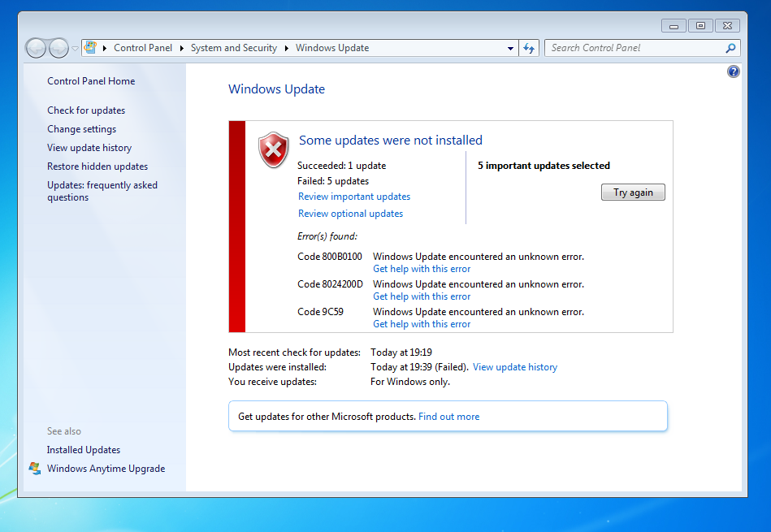Image resolution: width=771 pixels, height=532 pixels.
Task: Click 5 important updates selected text
Action: 544,166
